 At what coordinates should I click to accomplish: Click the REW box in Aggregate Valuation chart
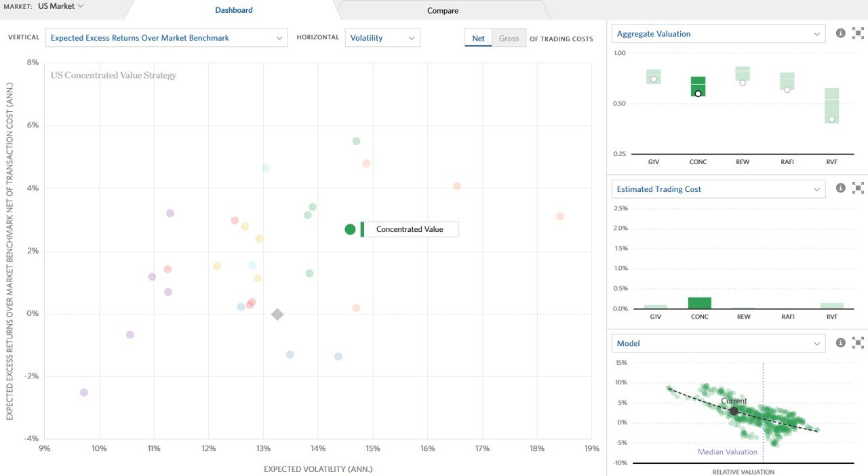743,74
